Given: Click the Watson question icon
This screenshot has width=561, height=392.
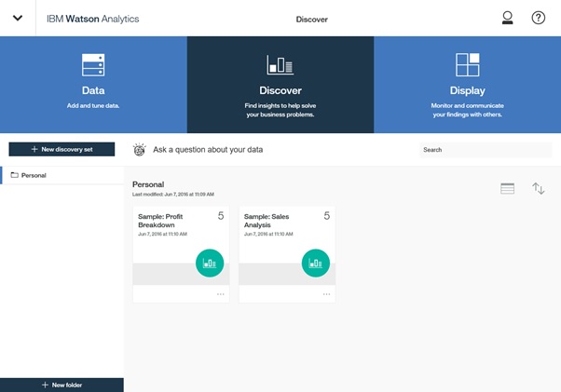Looking at the screenshot, I should (140, 149).
